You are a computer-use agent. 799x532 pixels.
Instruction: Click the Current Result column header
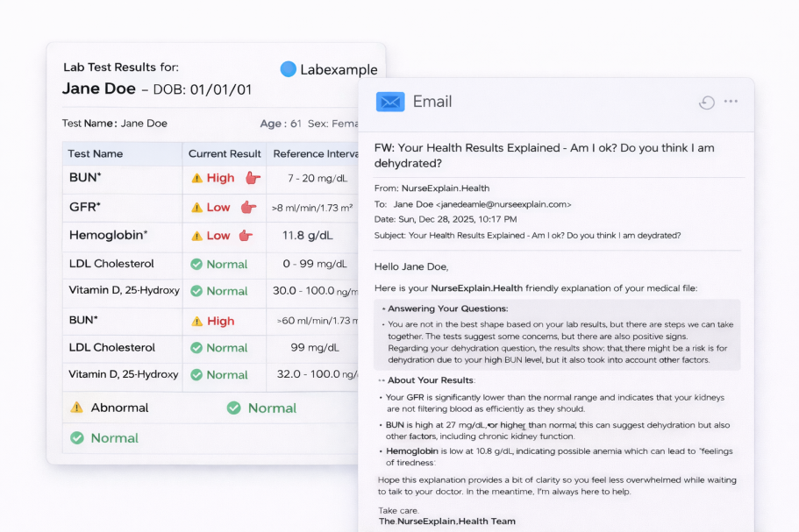225,153
